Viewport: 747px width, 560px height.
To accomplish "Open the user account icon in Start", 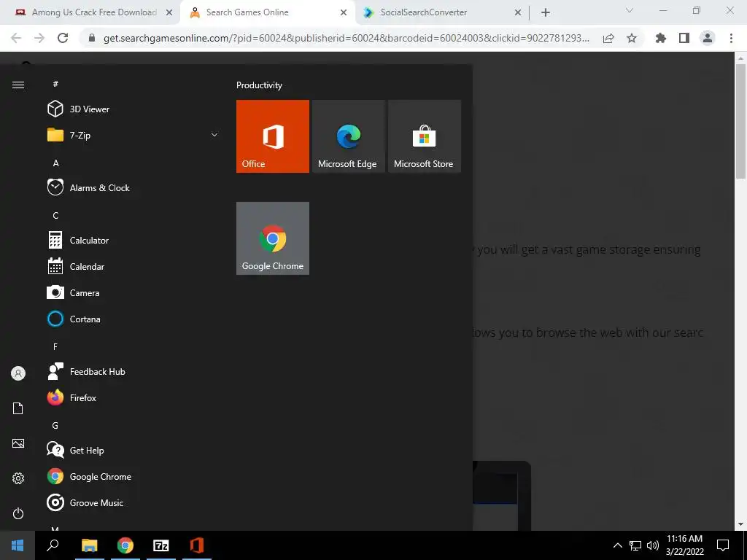I will tap(18, 373).
